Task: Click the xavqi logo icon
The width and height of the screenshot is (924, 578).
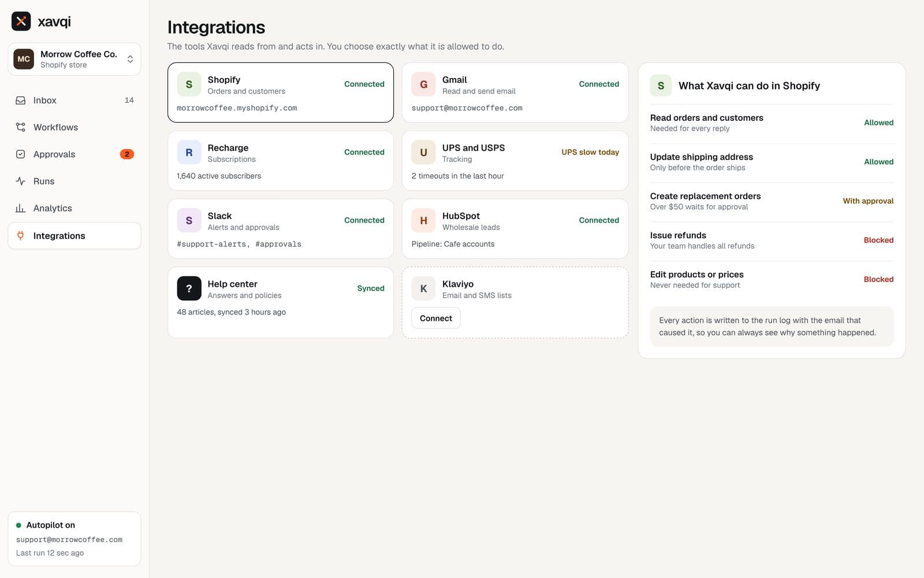Action: pos(21,21)
